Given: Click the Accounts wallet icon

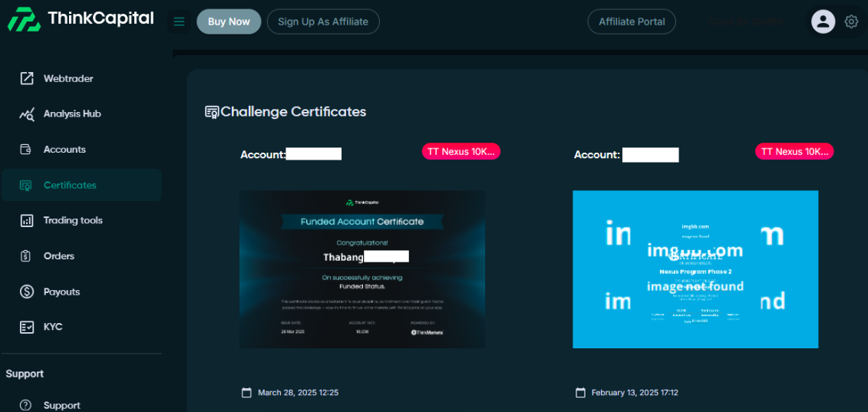Looking at the screenshot, I should (25, 150).
